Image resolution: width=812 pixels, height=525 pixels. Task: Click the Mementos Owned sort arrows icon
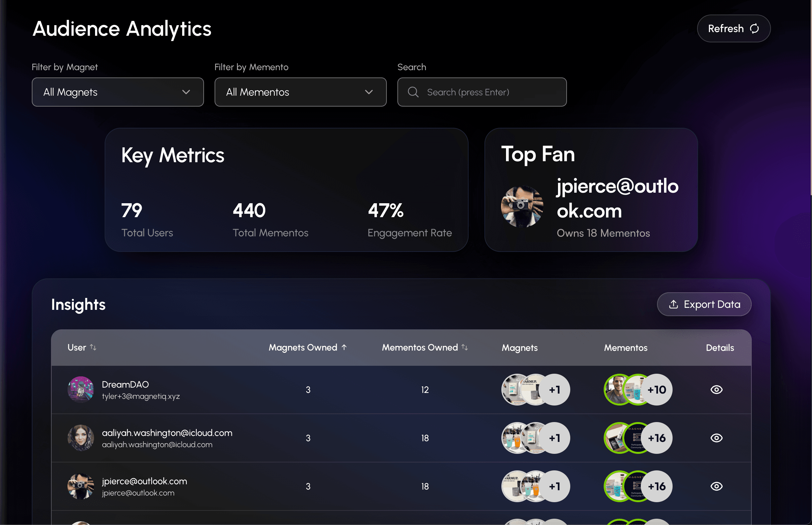coord(465,347)
